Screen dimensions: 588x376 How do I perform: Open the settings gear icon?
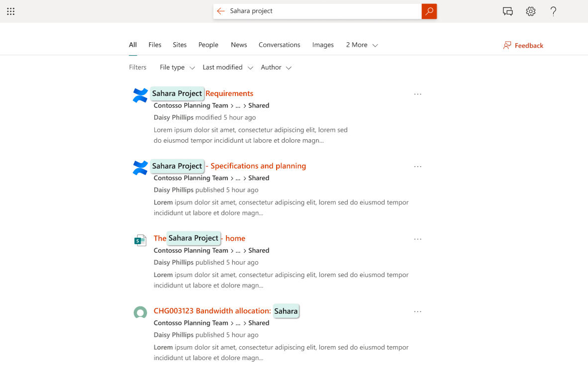click(x=531, y=11)
